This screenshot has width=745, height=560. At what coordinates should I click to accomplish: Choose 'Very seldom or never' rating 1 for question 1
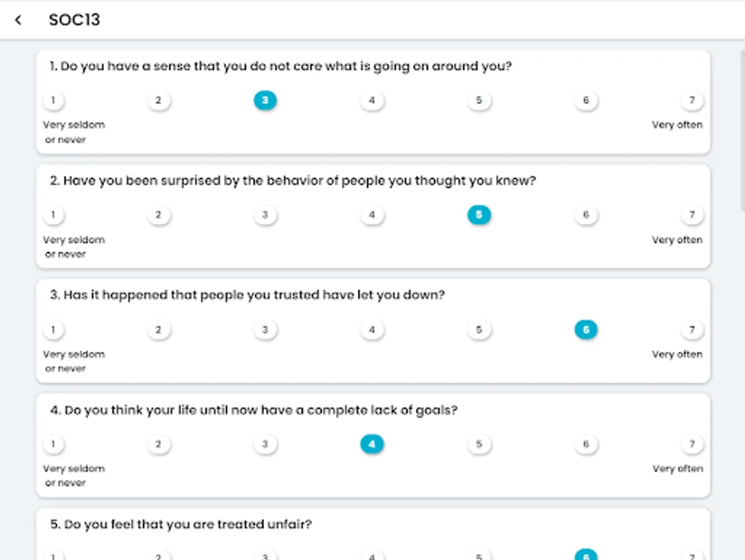tap(54, 100)
